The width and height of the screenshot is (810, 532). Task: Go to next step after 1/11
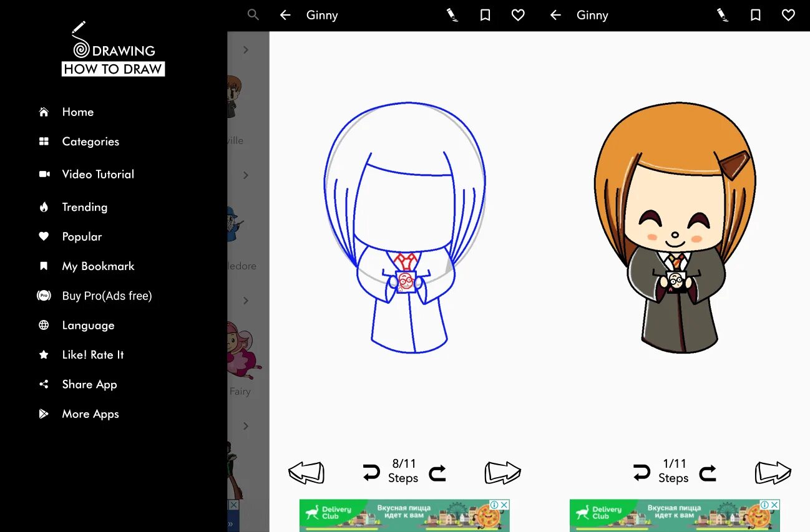(773, 473)
